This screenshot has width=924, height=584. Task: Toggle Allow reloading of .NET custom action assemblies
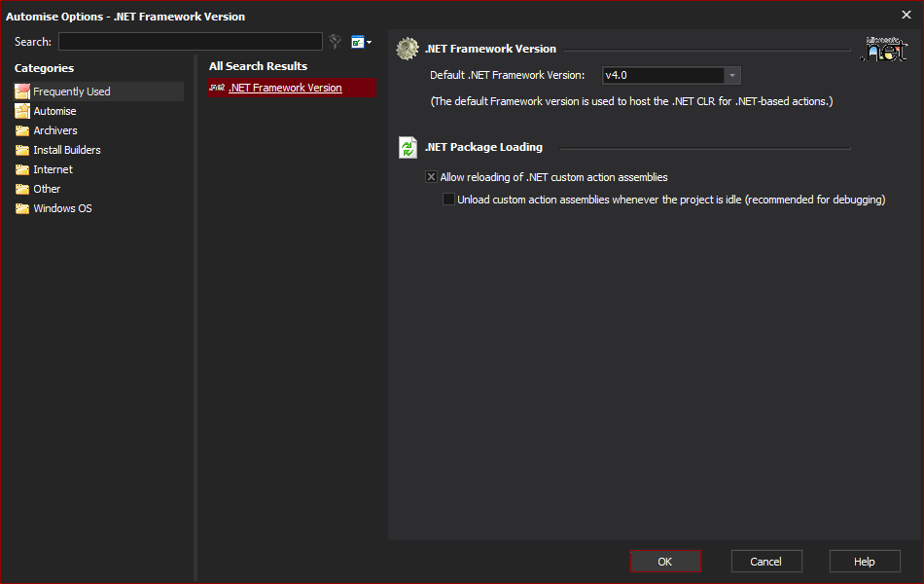tap(431, 177)
